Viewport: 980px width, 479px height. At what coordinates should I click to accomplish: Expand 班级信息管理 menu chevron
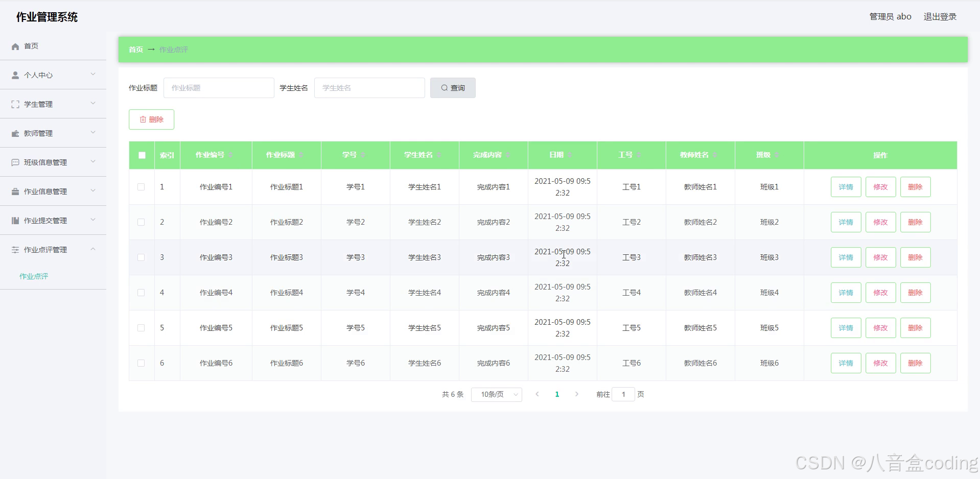click(93, 162)
